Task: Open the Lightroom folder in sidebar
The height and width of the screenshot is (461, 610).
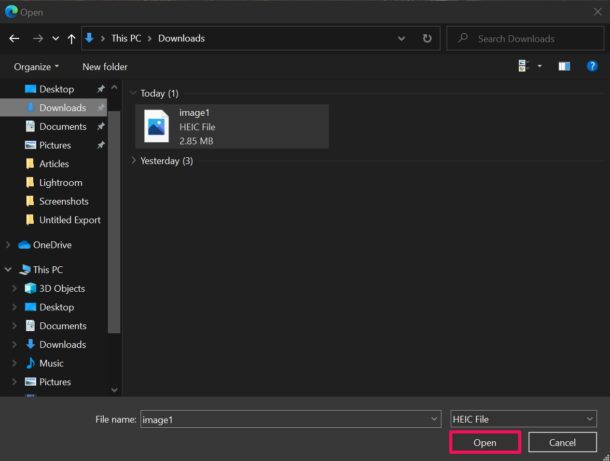Action: click(x=60, y=183)
